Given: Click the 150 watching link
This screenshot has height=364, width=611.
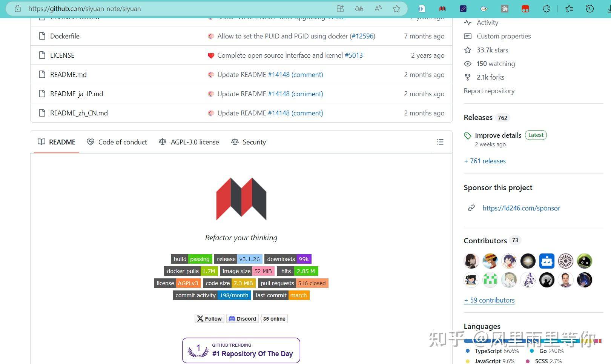Looking at the screenshot, I should coord(490,63).
